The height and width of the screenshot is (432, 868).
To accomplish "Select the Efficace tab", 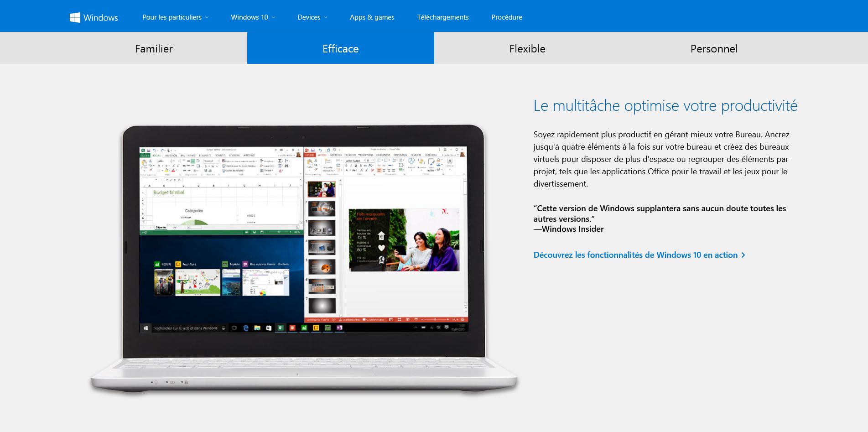I will pos(341,48).
